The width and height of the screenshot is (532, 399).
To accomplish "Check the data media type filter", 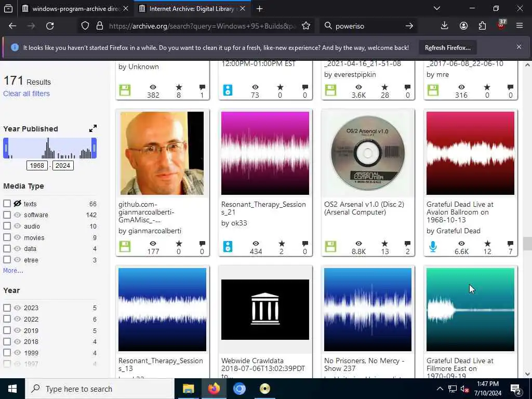I will (7, 248).
